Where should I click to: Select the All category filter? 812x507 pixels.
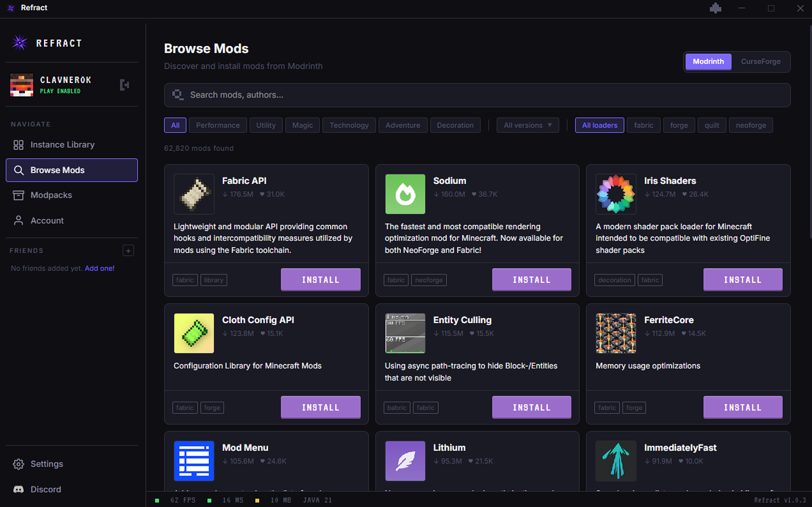tap(175, 125)
